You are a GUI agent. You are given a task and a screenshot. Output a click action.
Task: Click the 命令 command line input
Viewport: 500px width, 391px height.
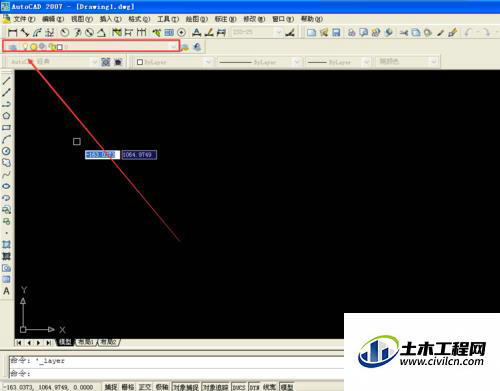[x=177, y=374]
